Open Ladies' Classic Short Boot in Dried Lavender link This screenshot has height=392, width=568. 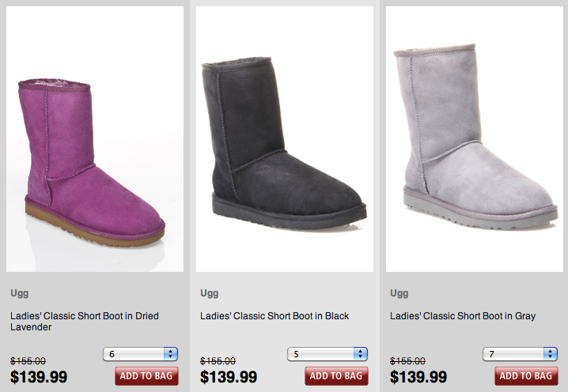coord(85,322)
